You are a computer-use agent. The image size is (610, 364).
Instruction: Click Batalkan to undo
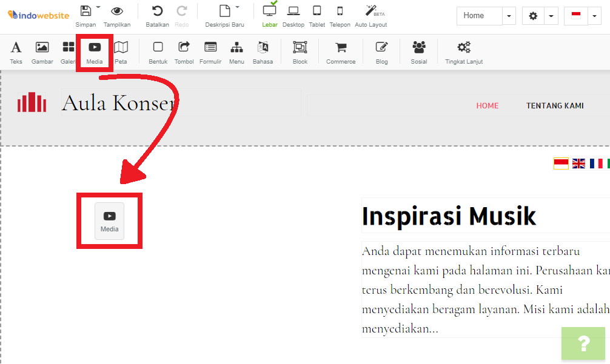tap(157, 16)
